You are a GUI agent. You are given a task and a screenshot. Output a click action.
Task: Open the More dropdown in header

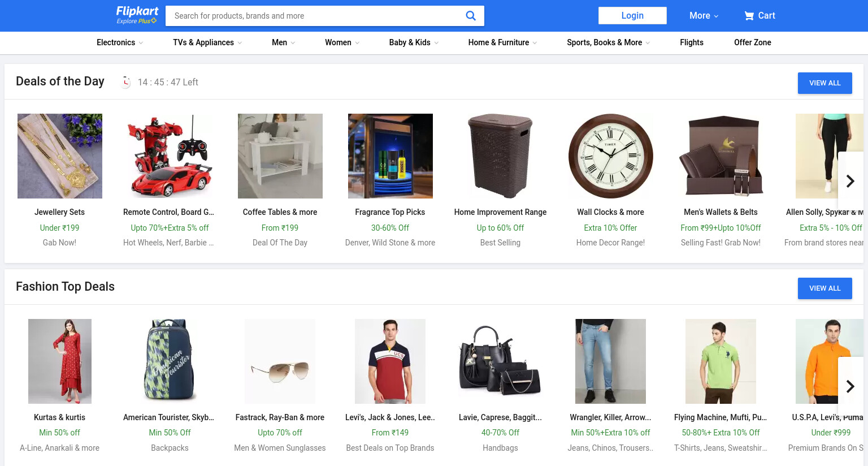[704, 16]
